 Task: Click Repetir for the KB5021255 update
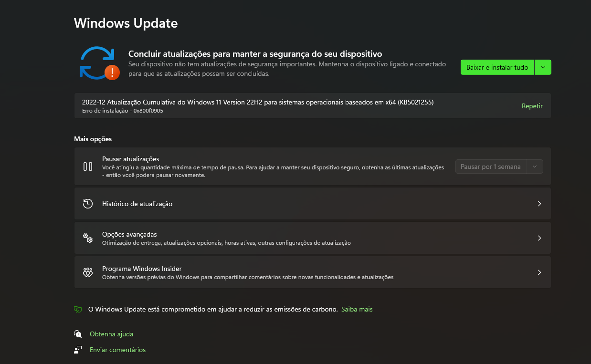pos(532,106)
